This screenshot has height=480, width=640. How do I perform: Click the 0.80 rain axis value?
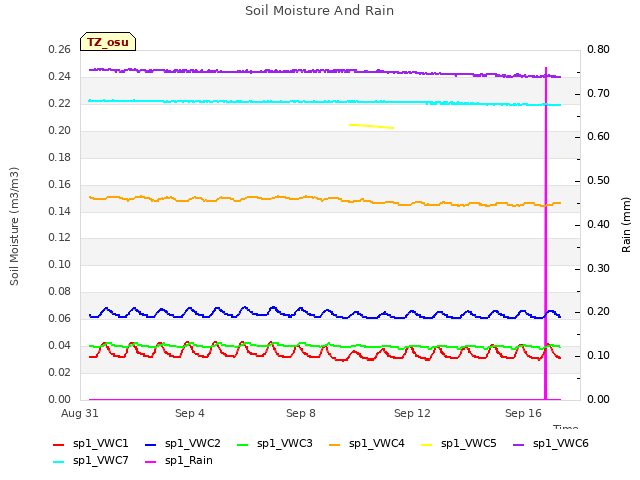tap(598, 49)
